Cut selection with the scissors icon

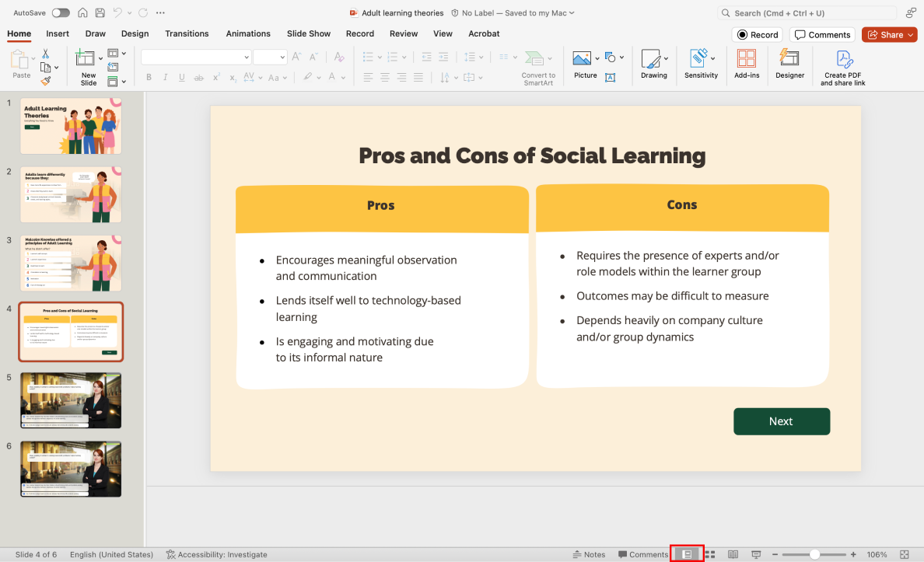[45, 54]
